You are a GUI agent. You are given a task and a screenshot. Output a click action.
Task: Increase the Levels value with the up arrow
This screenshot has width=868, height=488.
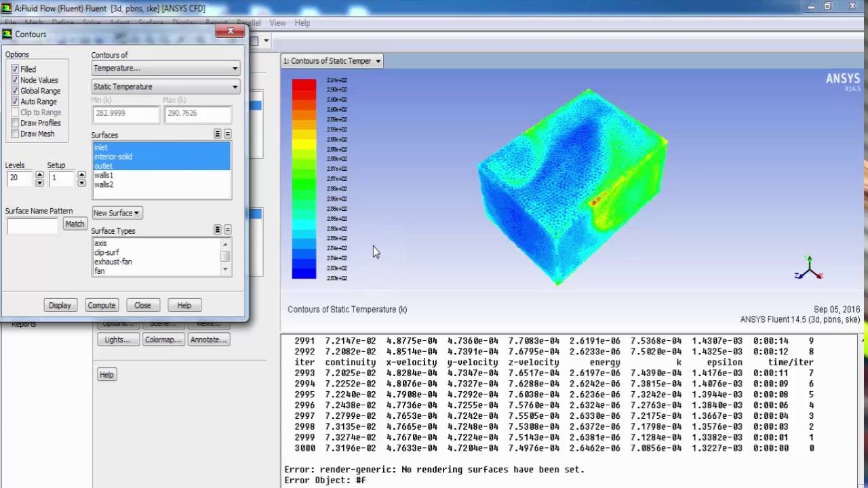[x=39, y=175]
